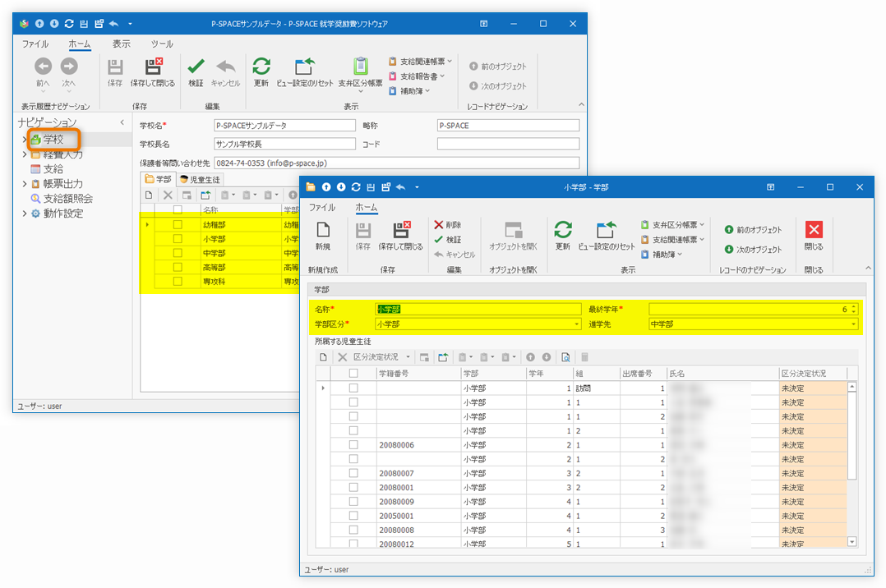
Task: Click 削除 red X in 小学部 window
Action: click(x=447, y=225)
